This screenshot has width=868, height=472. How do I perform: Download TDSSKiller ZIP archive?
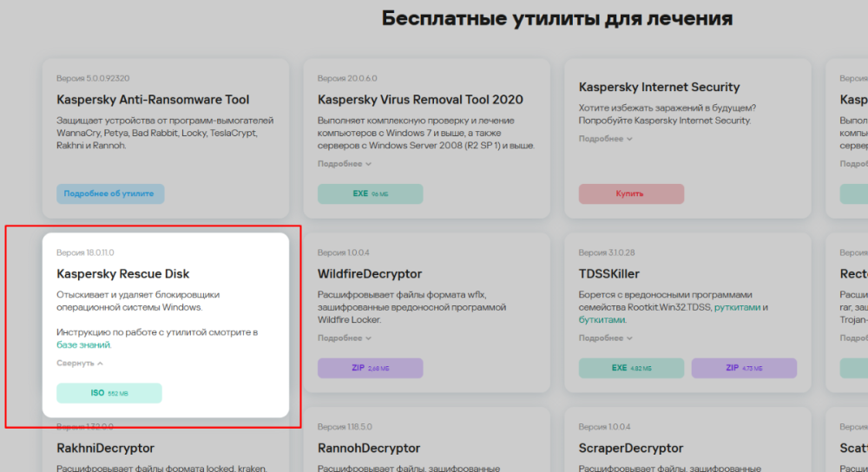click(x=744, y=368)
